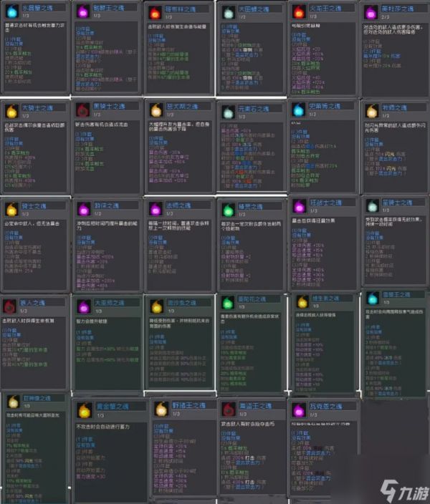Click the 火龙王之魂 title text
This screenshot has height=504, width=430.
(325, 8)
